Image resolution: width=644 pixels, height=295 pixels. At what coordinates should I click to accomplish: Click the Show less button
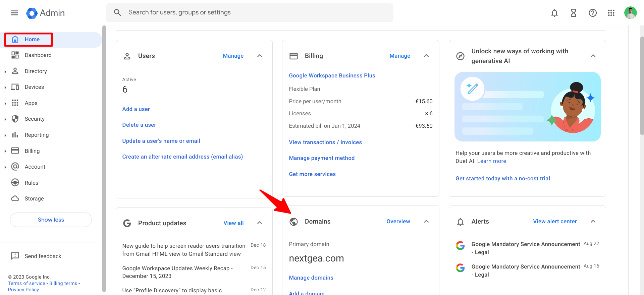[51, 220]
